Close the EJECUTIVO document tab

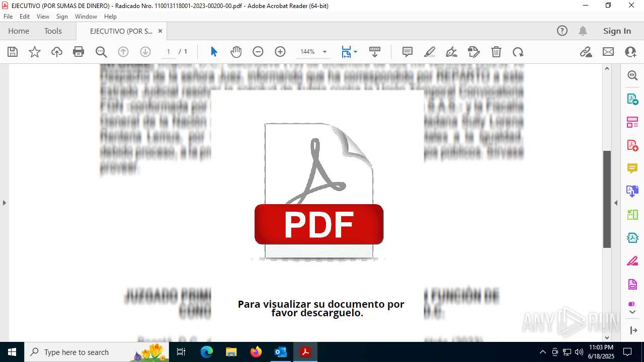tap(160, 31)
